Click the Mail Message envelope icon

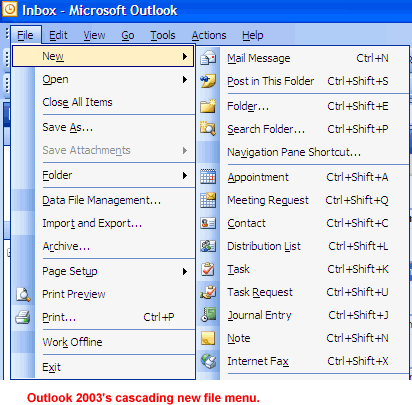tap(208, 58)
